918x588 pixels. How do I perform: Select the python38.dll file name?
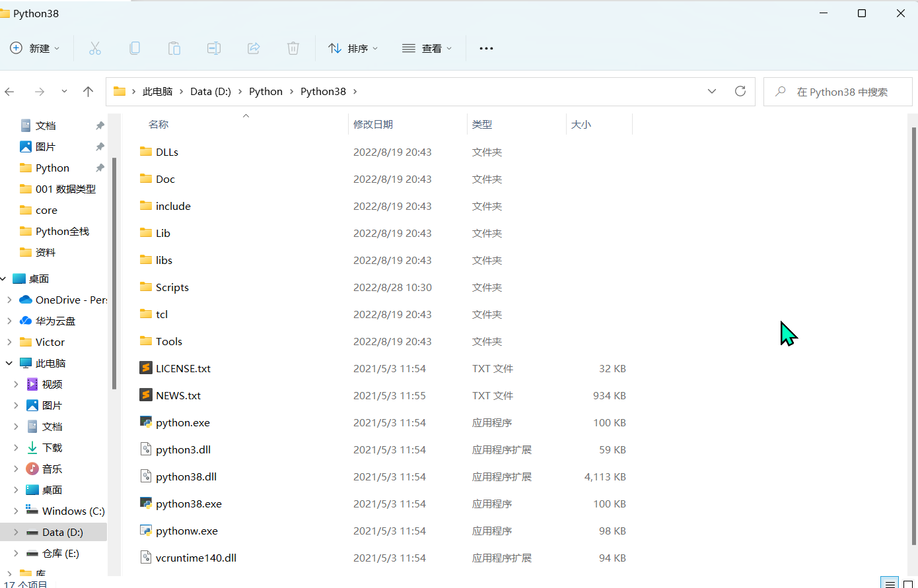coord(186,476)
